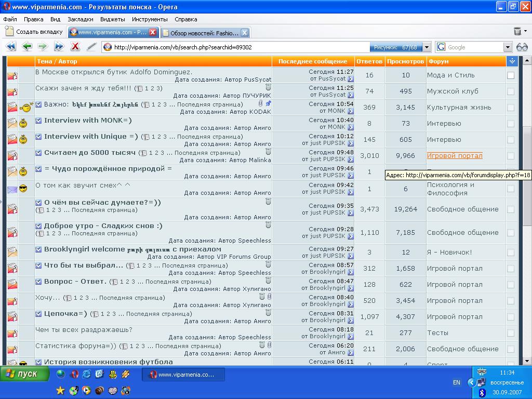The height and width of the screenshot is (399, 532).
Task: Open the closed tabs trash icon
Action: tap(517, 32)
